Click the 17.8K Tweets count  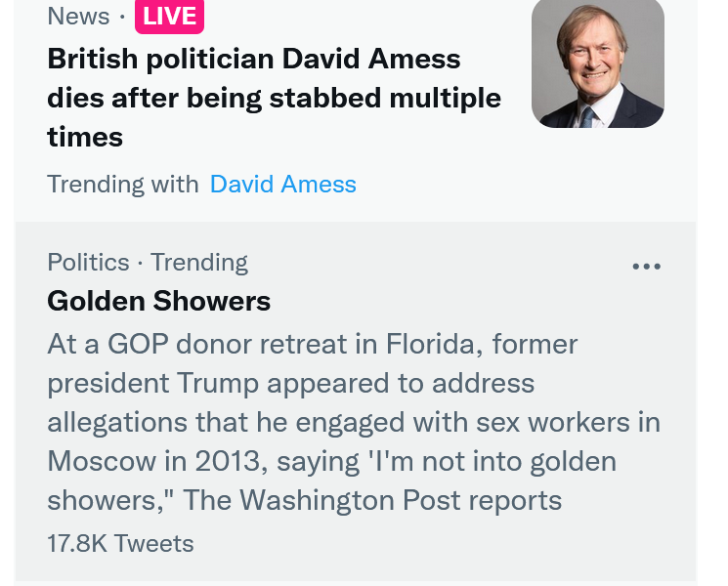point(120,543)
